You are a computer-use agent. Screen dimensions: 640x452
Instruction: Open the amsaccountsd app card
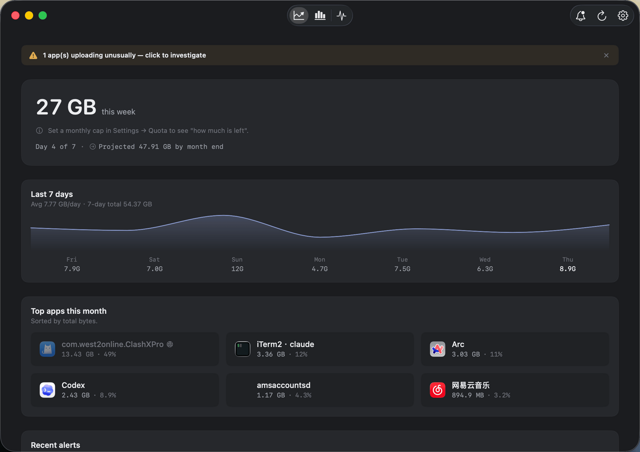(320, 390)
